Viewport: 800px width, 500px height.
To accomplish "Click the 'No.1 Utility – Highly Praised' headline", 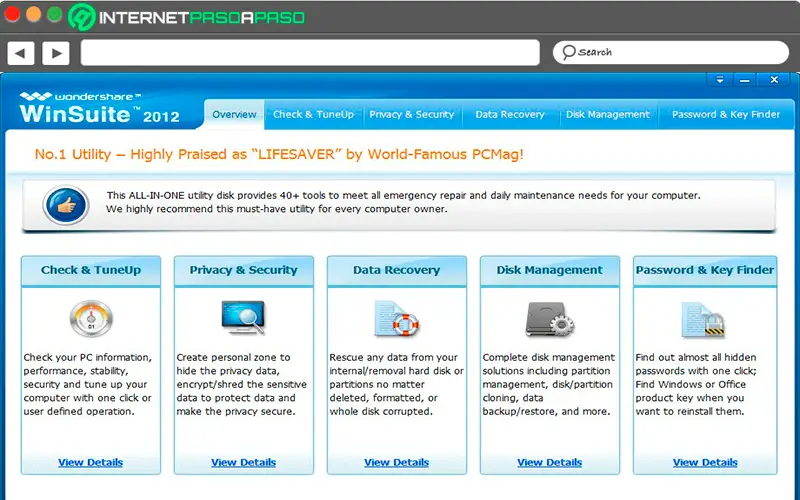I will (x=279, y=154).
